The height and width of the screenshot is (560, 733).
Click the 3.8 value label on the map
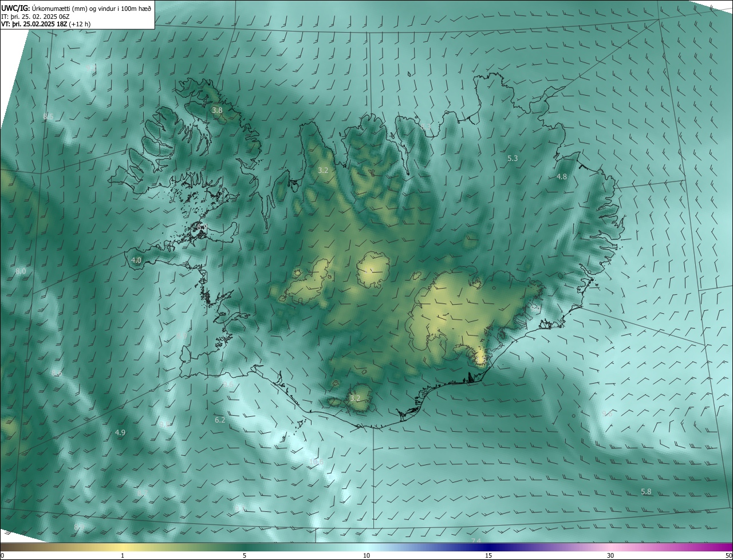coord(217,110)
